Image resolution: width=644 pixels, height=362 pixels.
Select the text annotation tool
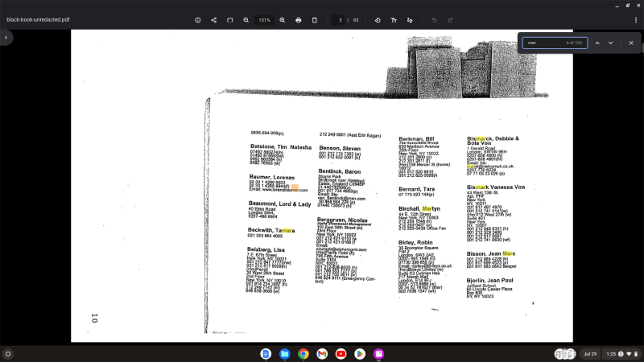click(394, 19)
